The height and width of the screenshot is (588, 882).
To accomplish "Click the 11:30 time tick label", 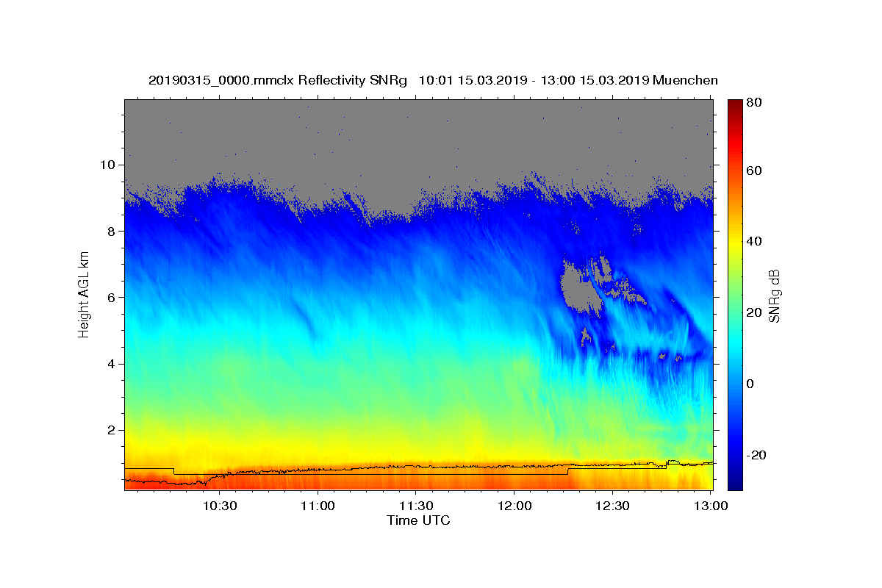I will [415, 506].
